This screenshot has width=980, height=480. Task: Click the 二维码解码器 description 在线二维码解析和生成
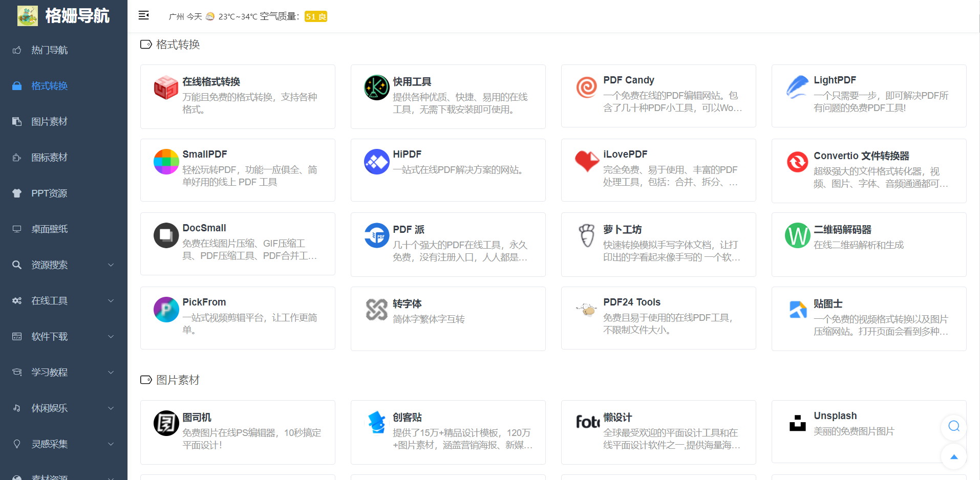(859, 245)
